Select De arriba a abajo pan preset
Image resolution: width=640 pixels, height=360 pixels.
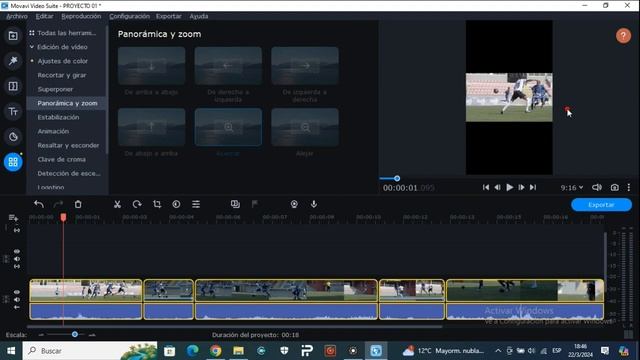151,66
